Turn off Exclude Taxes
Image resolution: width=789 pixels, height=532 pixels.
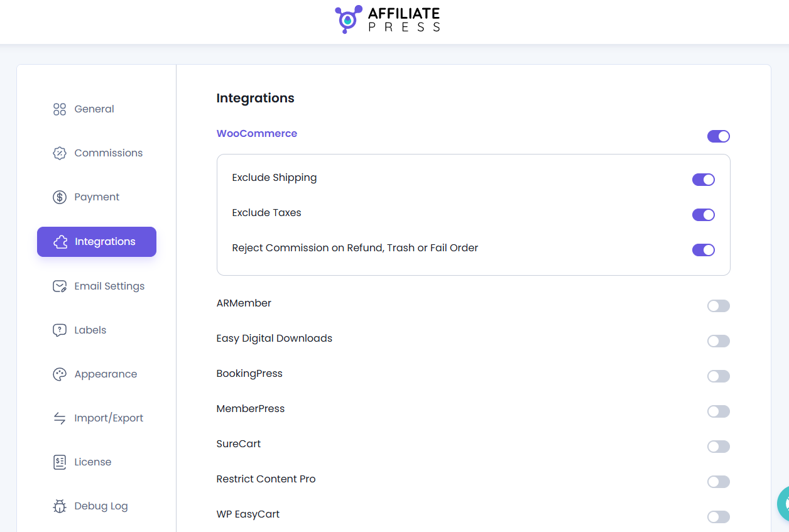pyautogui.click(x=704, y=215)
